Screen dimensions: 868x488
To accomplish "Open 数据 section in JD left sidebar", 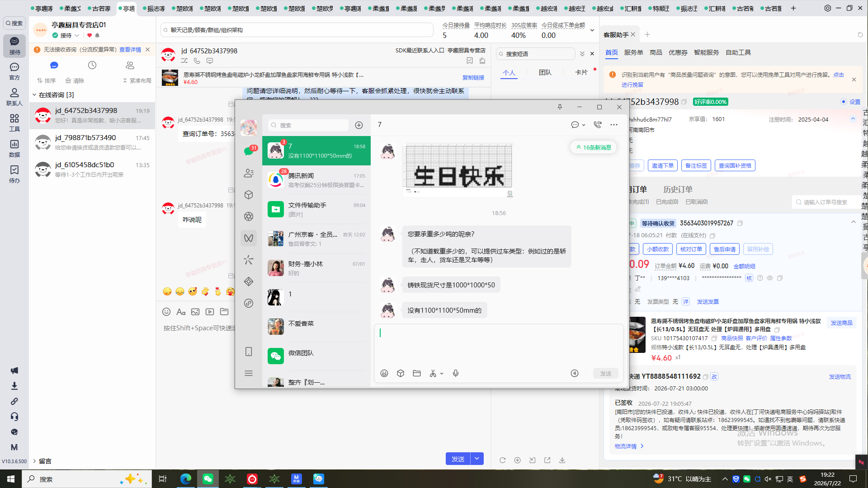I will [x=14, y=148].
